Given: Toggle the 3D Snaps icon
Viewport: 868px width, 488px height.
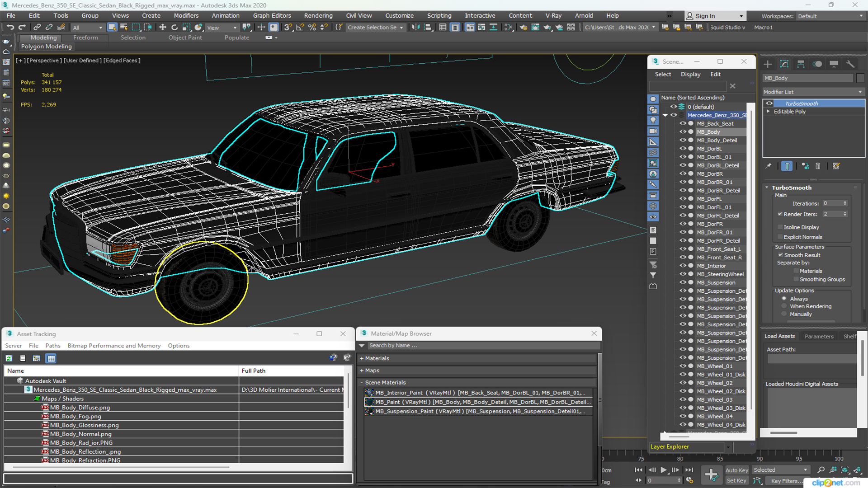Looking at the screenshot, I should 288,28.
